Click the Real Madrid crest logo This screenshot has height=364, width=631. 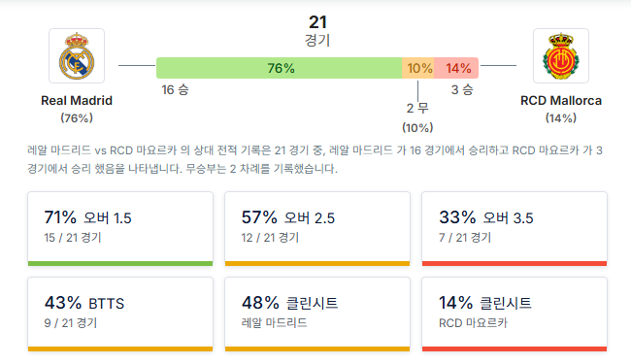(x=77, y=56)
